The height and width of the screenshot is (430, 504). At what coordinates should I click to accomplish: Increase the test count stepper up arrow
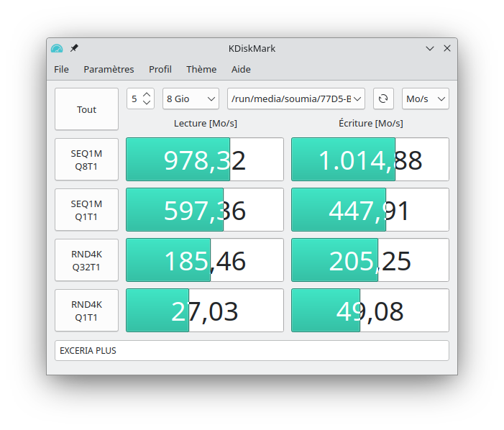[147, 94]
